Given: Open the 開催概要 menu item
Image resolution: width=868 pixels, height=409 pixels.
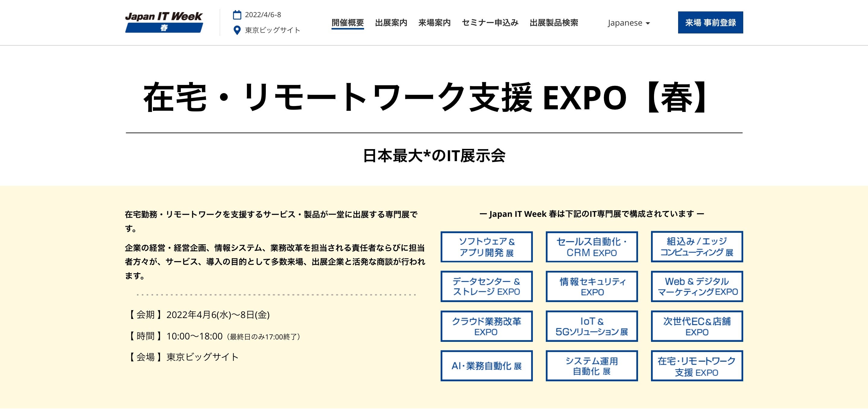Looking at the screenshot, I should pyautogui.click(x=348, y=23).
